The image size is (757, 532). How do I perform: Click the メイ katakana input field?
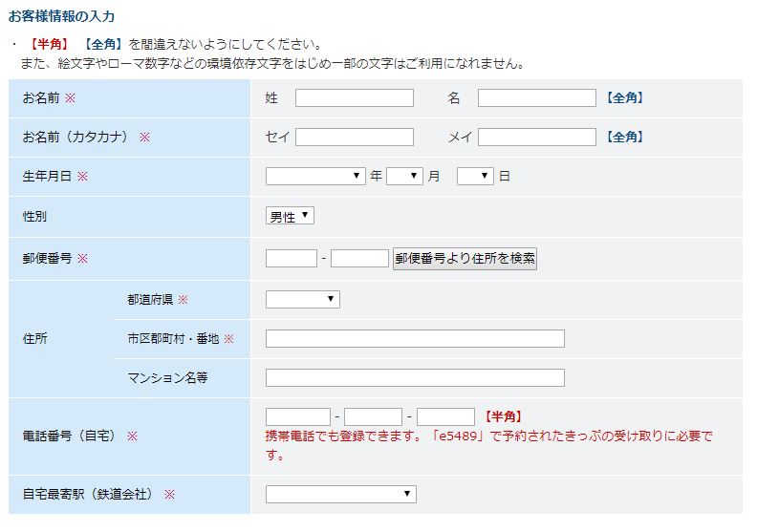536,137
